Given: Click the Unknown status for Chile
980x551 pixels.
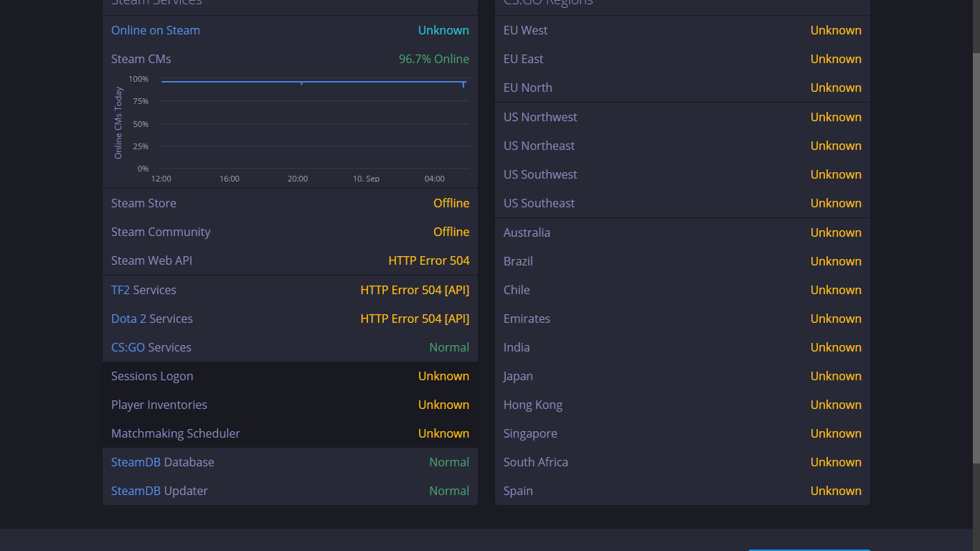Looking at the screenshot, I should coord(836,290).
